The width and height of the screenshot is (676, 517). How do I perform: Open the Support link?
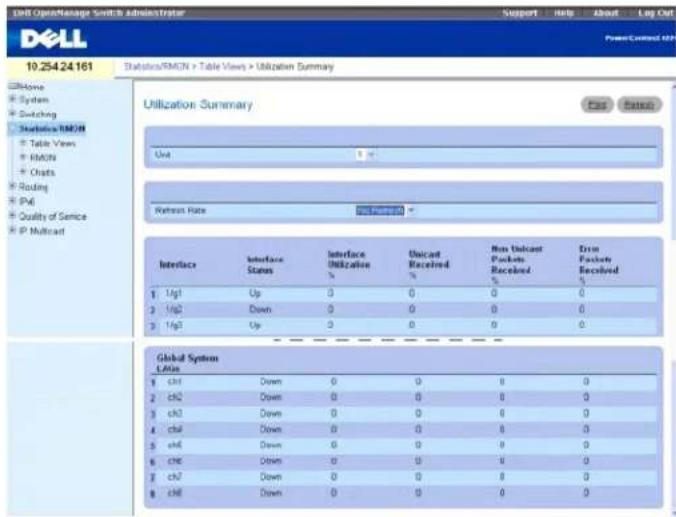pyautogui.click(x=520, y=13)
